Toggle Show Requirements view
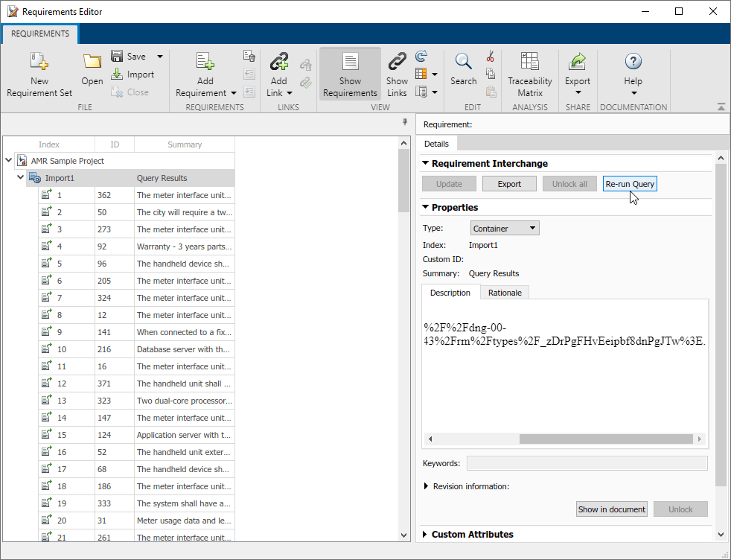Viewport: 731px width, 560px height. (x=350, y=74)
